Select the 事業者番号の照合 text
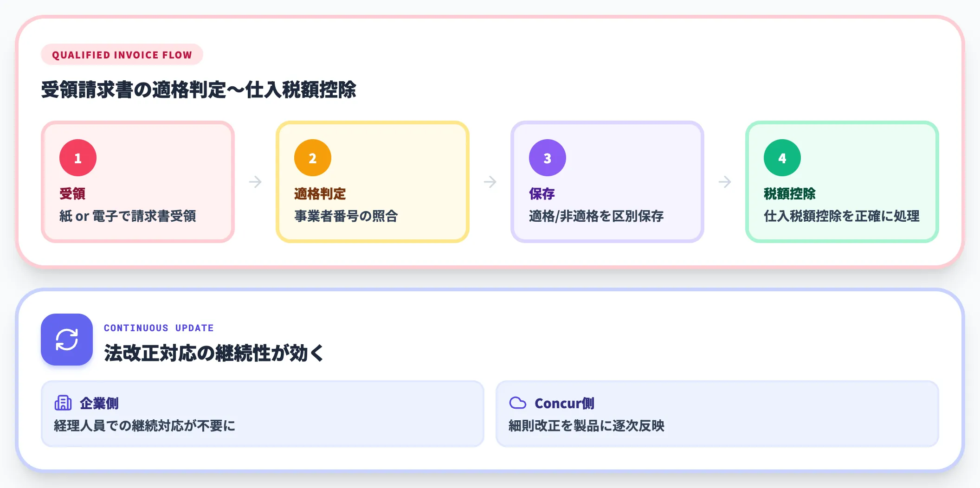This screenshot has height=488, width=980. [x=346, y=216]
